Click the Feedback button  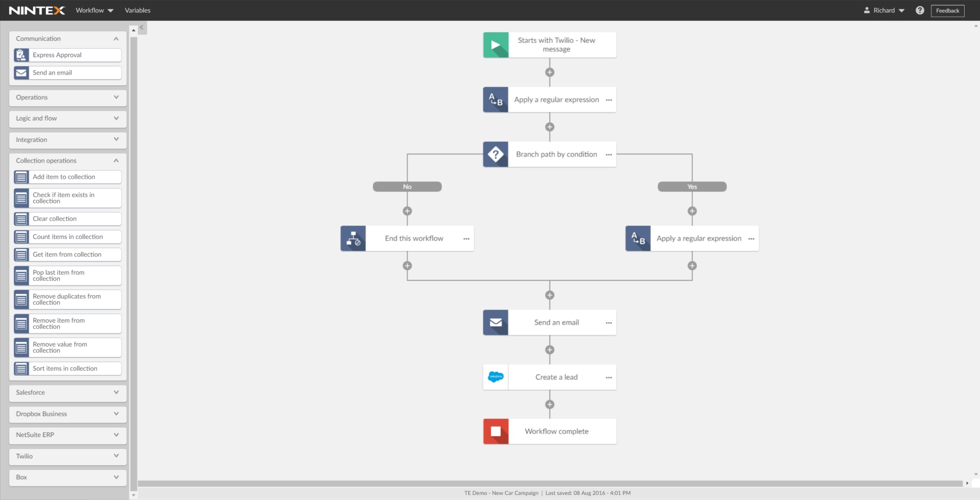coord(947,11)
